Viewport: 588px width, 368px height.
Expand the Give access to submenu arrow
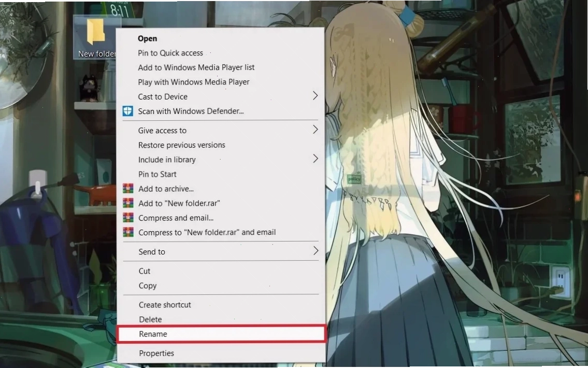click(315, 130)
